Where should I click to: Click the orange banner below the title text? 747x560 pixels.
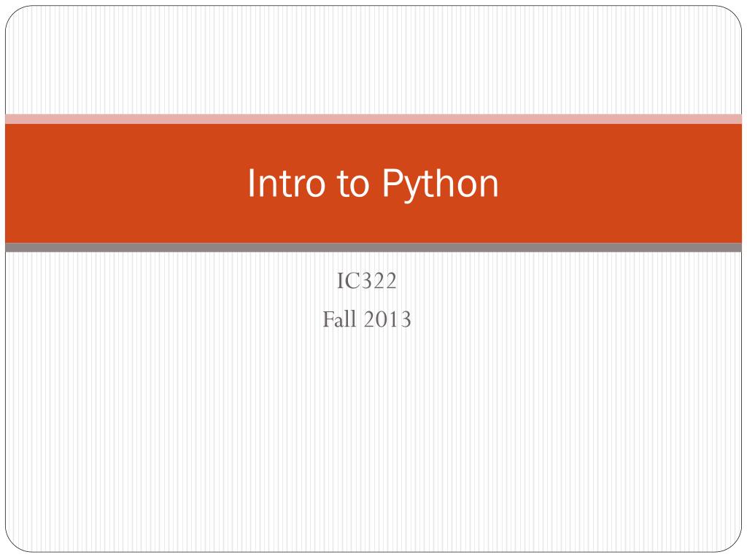tap(373, 224)
